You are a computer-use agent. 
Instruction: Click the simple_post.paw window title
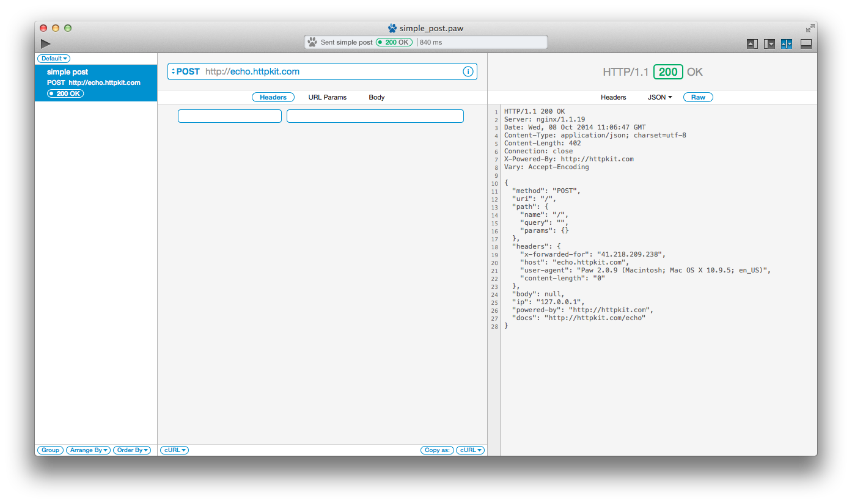[x=432, y=28]
